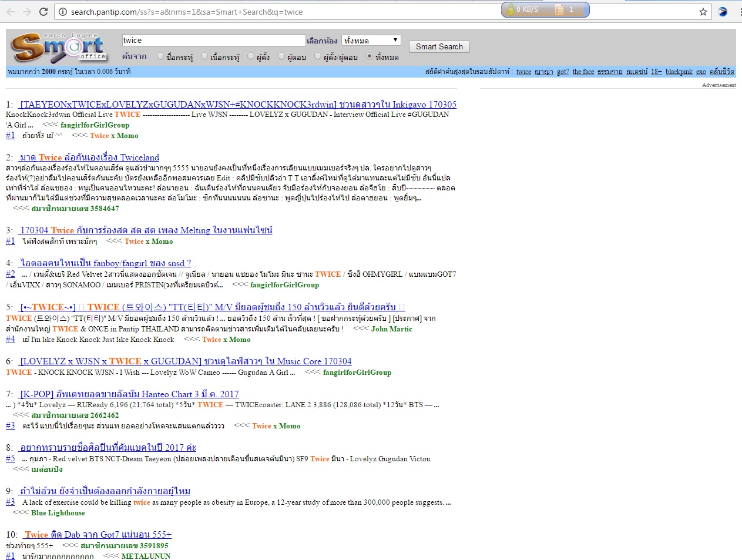Open comment #3 under result 9
This screenshot has width=742, height=560.
(11, 502)
